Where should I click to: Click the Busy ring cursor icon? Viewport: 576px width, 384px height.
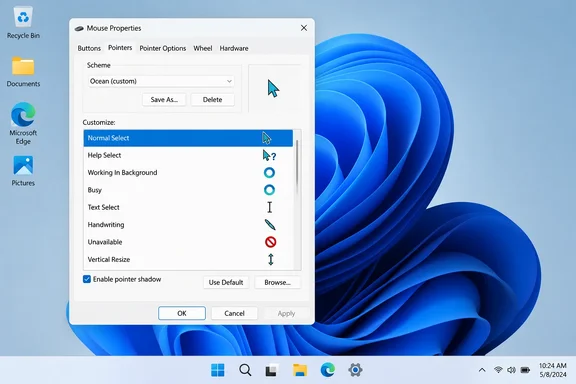tap(269, 190)
